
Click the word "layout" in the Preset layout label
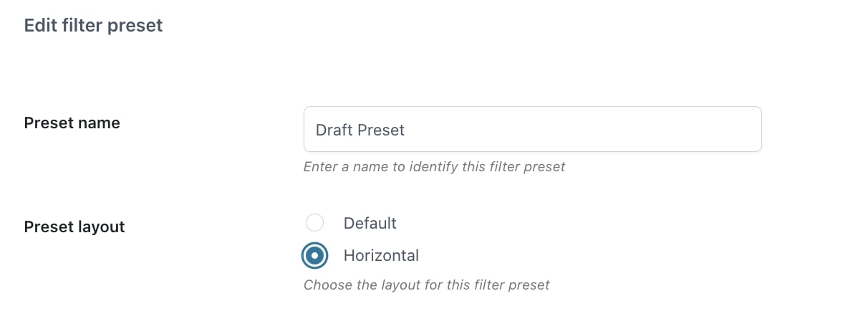click(102, 227)
